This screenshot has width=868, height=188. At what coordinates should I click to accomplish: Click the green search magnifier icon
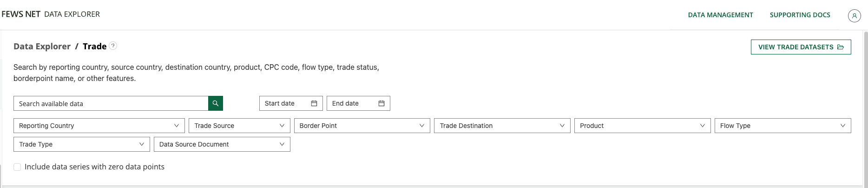coord(216,103)
